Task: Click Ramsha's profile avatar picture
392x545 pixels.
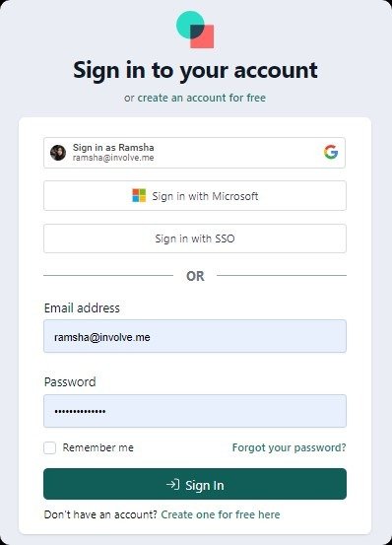Action: [58, 153]
